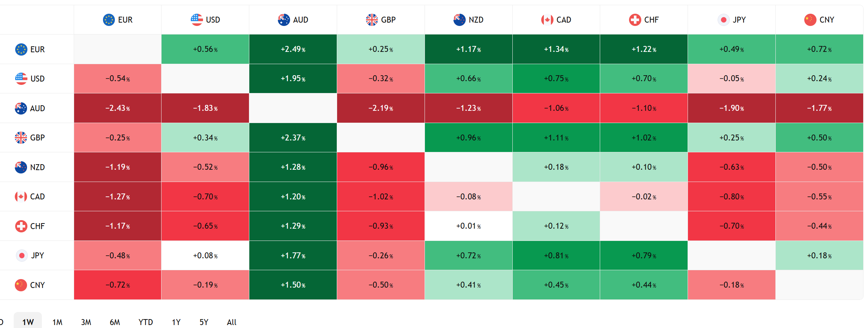The height and width of the screenshot is (328, 868).
Task: Click the CHF/NZD cell showing +0.01%
Action: pos(468,226)
